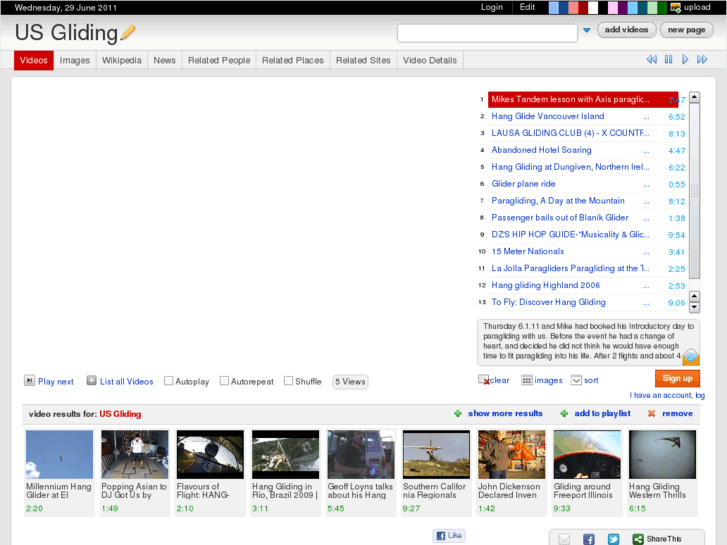
Task: Open the Related Sites tab
Action: click(363, 60)
